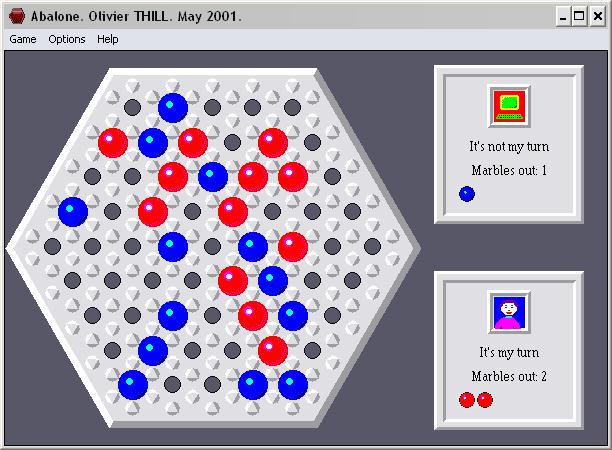Image resolution: width=612 pixels, height=450 pixels.
Task: Select the blue marble in the second row
Action: (153, 143)
